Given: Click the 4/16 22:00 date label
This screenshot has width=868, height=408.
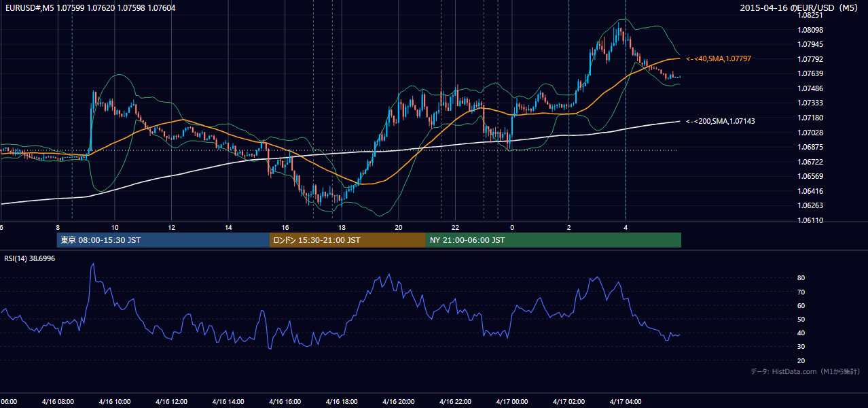Looking at the screenshot, I should click(x=455, y=402).
